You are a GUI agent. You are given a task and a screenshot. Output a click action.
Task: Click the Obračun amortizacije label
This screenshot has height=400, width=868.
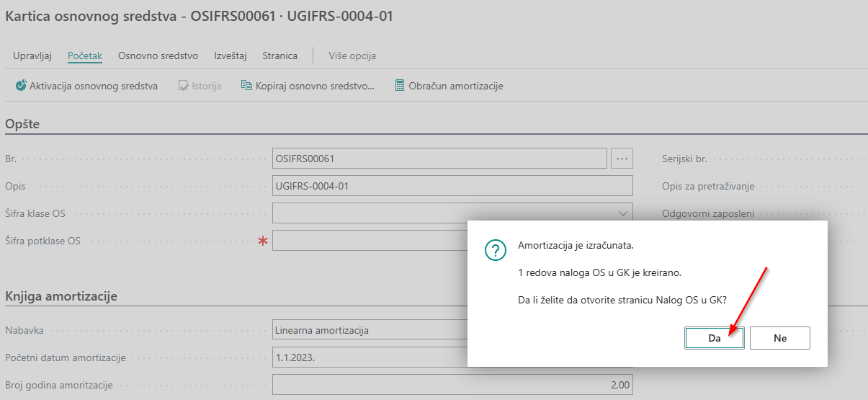pyautogui.click(x=456, y=86)
